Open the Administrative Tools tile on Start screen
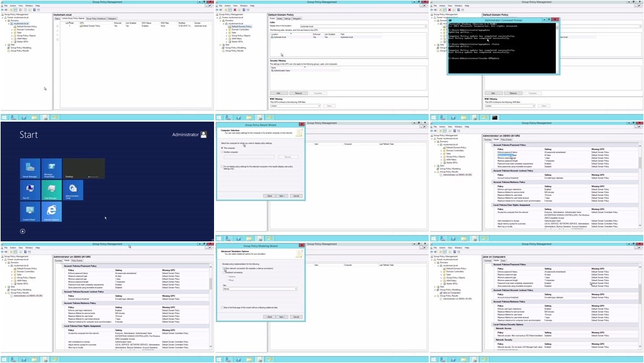This screenshot has height=363, width=644. 73,190
